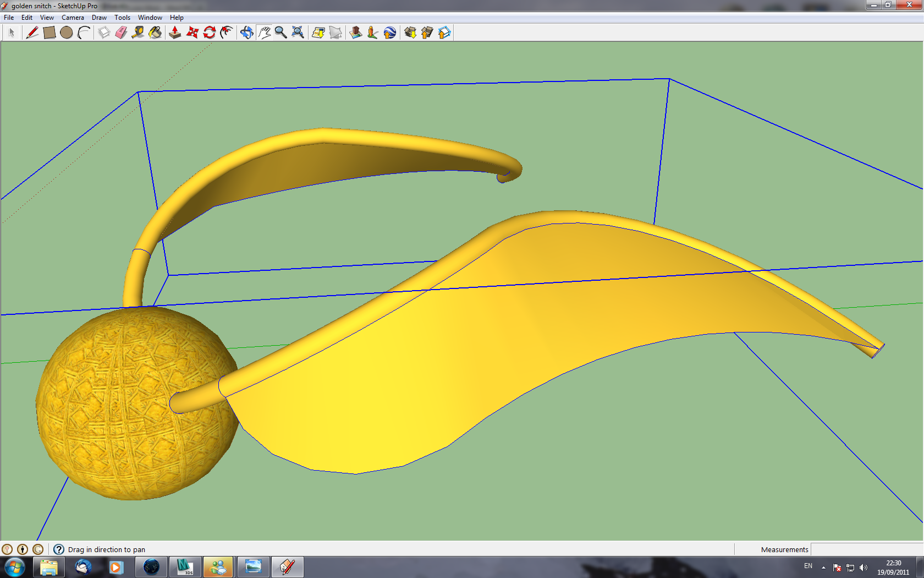This screenshot has width=924, height=578.
Task: Open the Windows Start menu
Action: pyautogui.click(x=14, y=567)
